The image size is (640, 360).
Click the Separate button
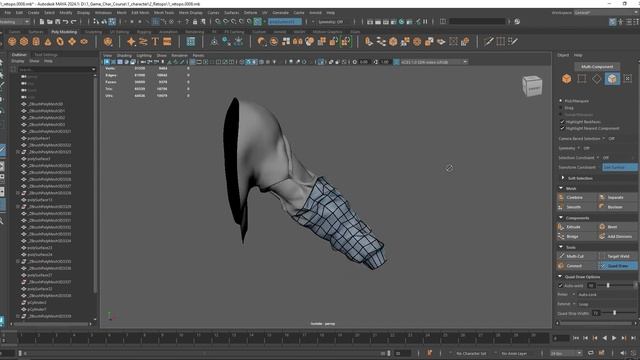tap(617, 197)
